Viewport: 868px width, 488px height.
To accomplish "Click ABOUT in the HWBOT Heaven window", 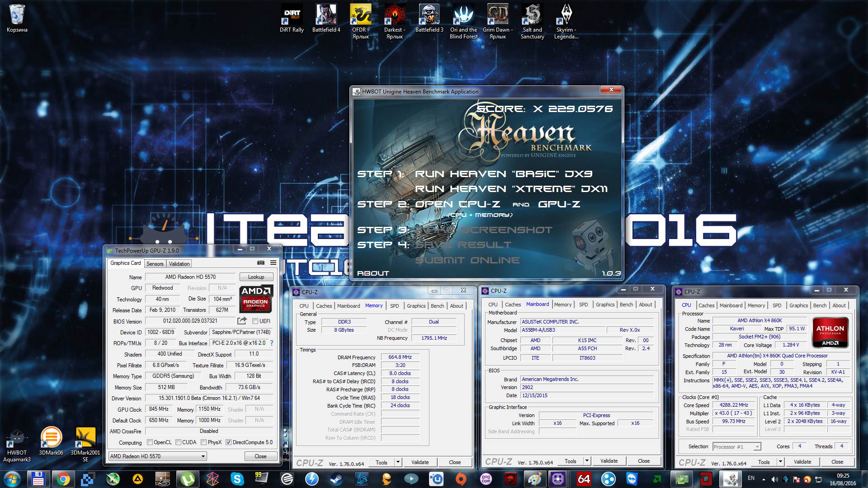I will pos(373,273).
